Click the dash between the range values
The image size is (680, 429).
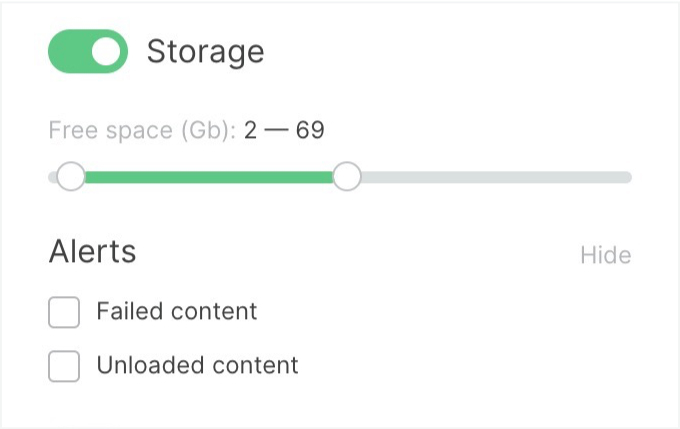click(x=277, y=131)
